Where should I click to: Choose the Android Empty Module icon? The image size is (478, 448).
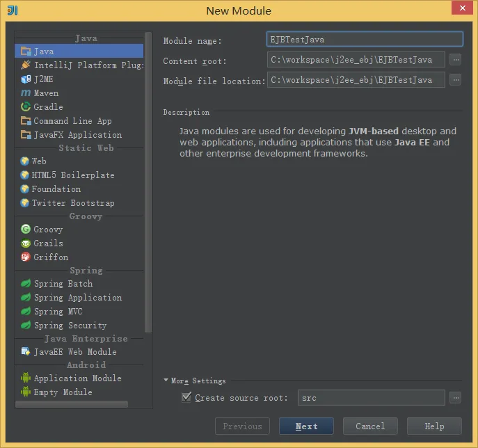coord(26,392)
